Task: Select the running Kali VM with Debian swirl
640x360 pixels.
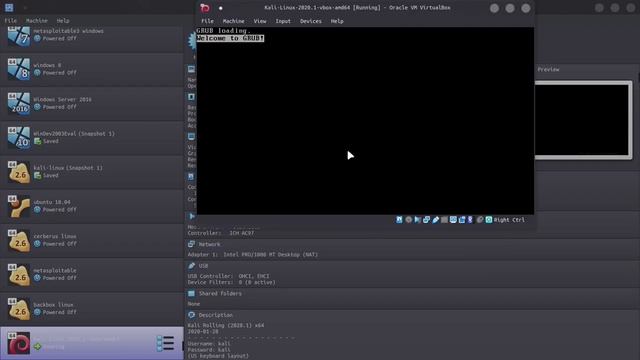Action: tap(92, 343)
